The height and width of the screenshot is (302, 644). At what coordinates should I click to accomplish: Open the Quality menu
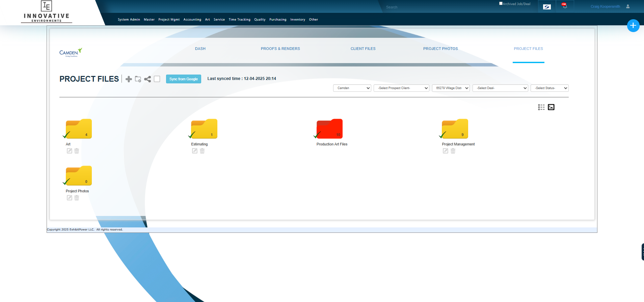260,20
